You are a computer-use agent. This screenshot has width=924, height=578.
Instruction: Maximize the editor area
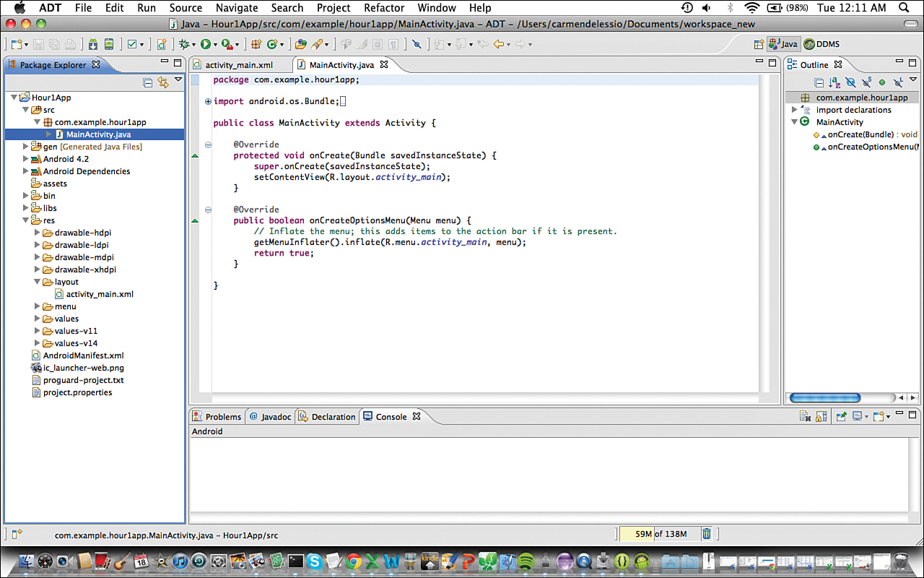[x=772, y=63]
